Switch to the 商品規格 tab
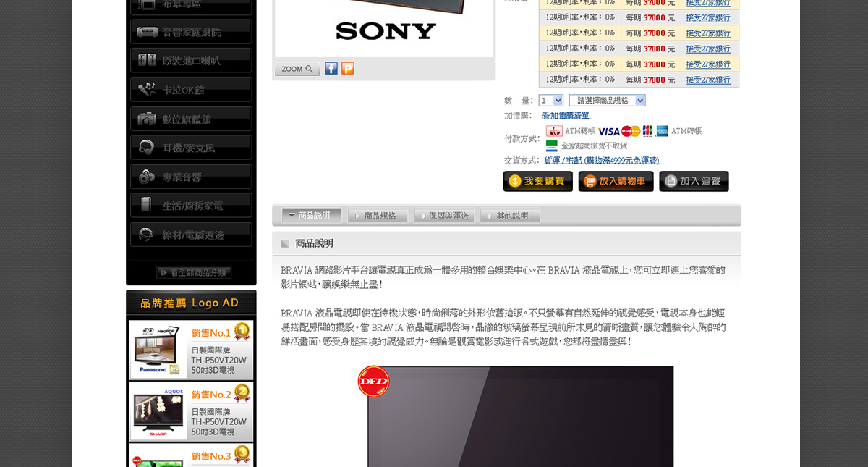Screen dimensions: 868x467 378,216
